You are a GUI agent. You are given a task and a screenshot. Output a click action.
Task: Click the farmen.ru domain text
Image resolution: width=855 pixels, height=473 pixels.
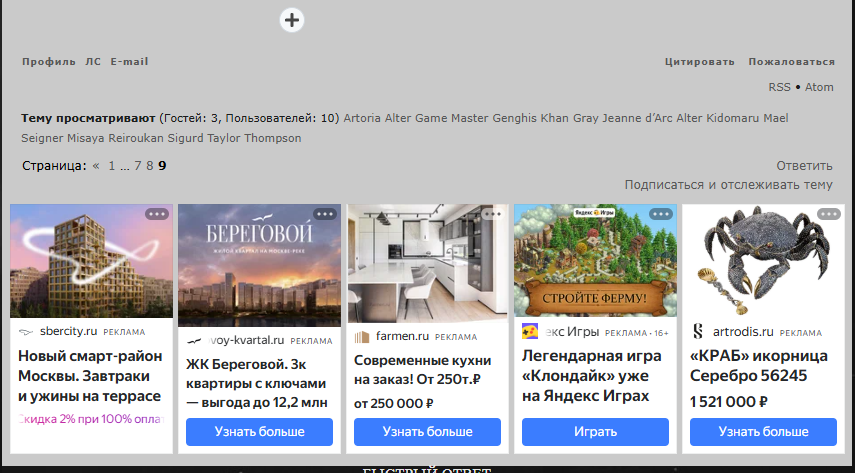coord(402,337)
